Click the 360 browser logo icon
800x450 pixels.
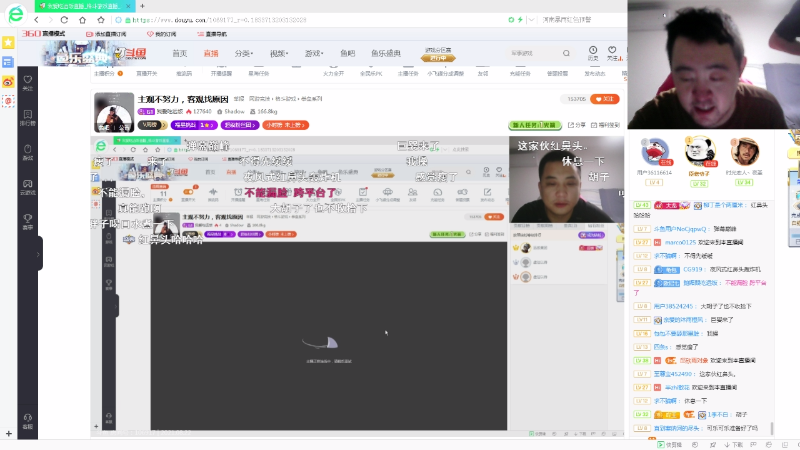pos(16,14)
